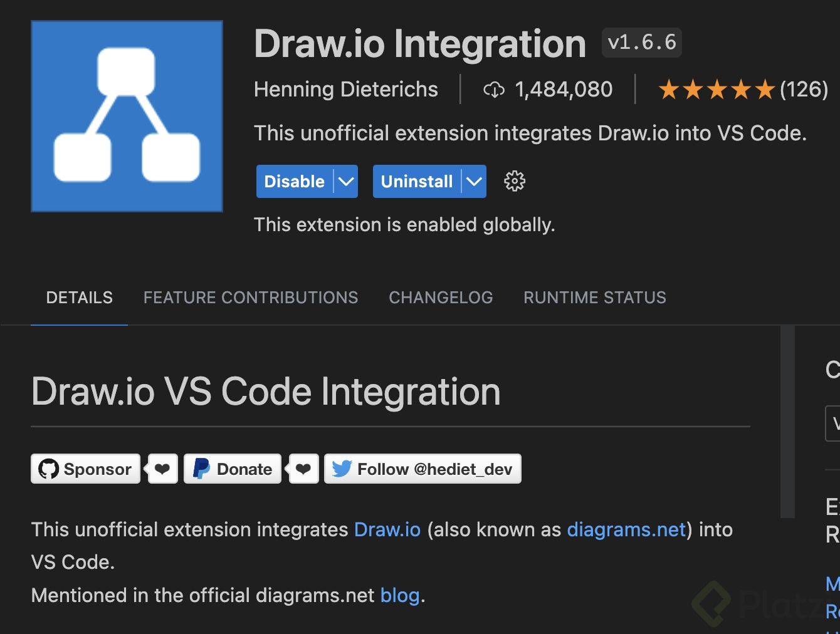Expand the Uninstall dropdown arrow
The height and width of the screenshot is (634, 840).
[475, 182]
